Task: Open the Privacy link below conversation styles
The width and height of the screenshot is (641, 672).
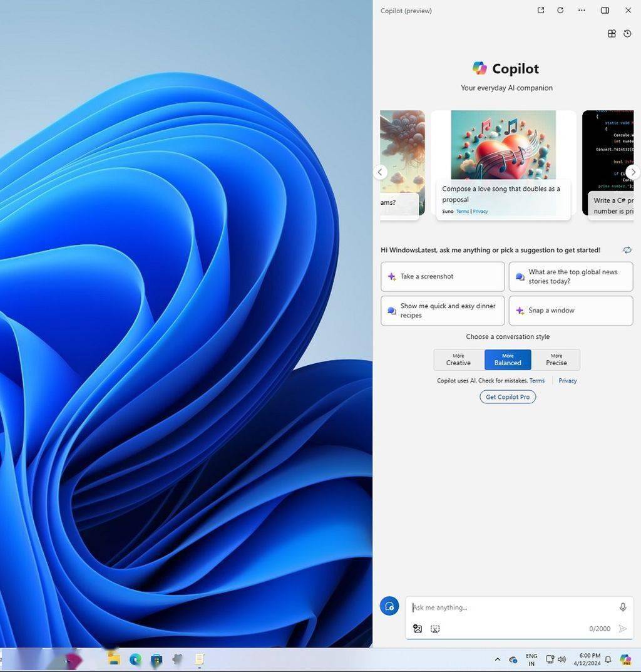Action: [x=567, y=381]
